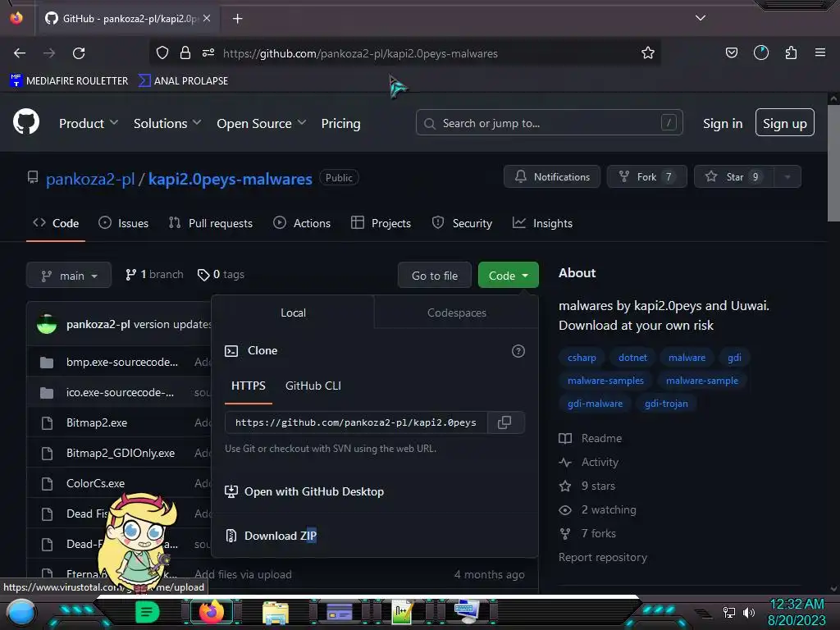The height and width of the screenshot is (630, 840).
Task: Click the tracking protection shield icon
Action: tap(162, 52)
